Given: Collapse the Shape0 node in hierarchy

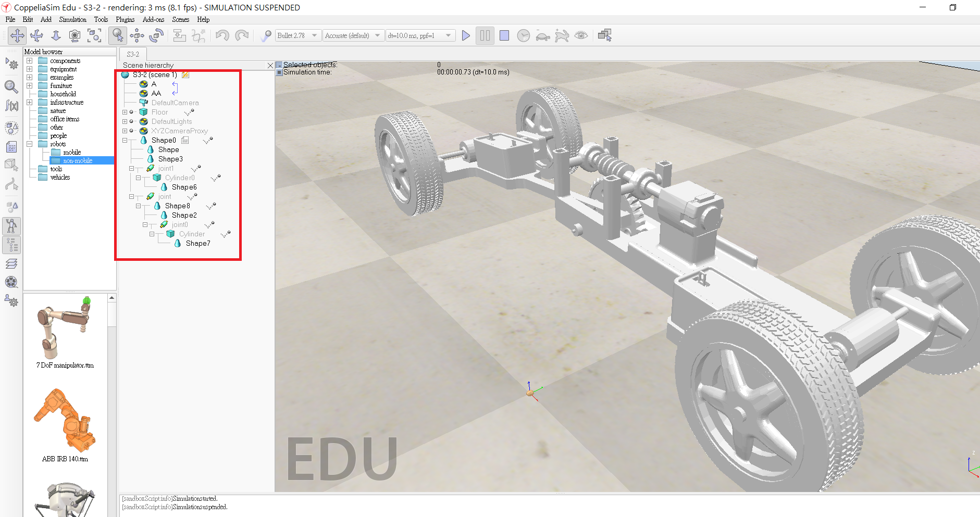Looking at the screenshot, I should point(125,141).
